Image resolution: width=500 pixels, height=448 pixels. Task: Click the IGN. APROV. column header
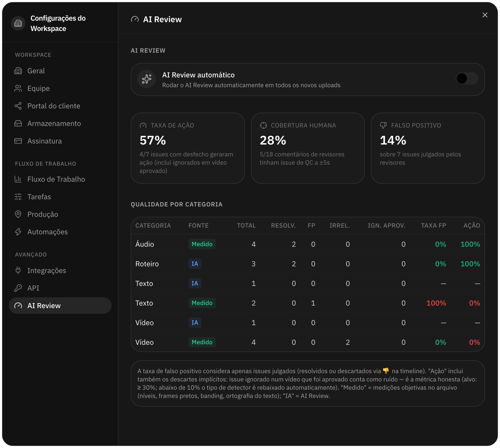coord(387,226)
